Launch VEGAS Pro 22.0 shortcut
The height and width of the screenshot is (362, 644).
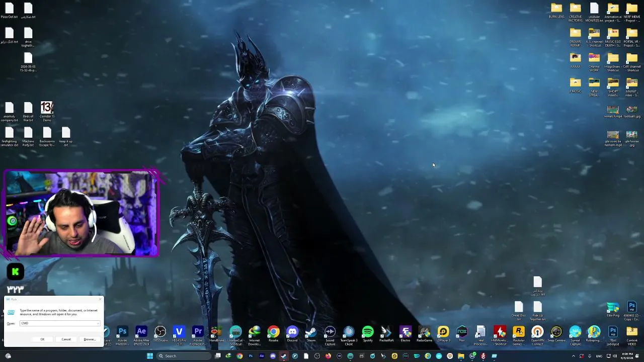[179, 335]
